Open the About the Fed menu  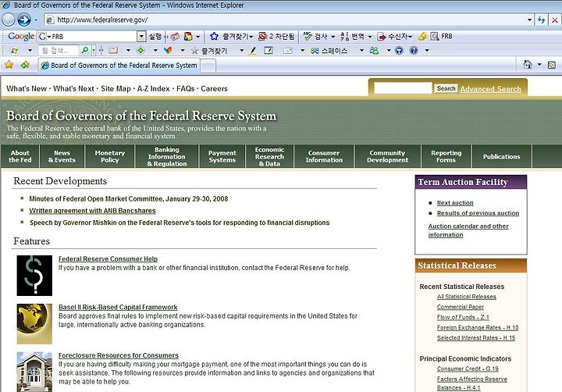[20, 156]
